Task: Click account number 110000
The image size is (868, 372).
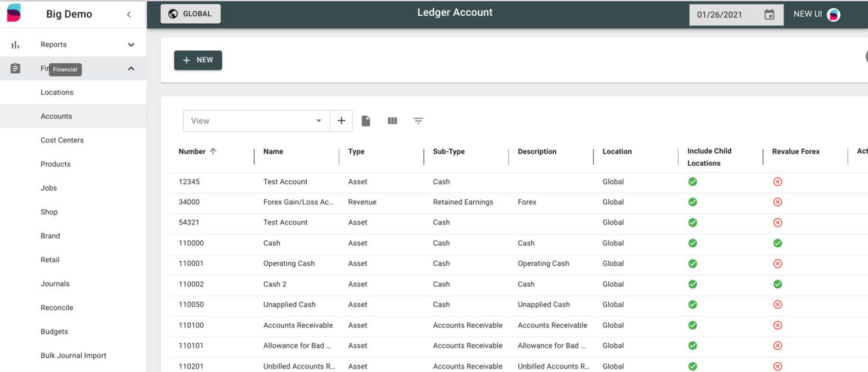Action: [x=191, y=243]
